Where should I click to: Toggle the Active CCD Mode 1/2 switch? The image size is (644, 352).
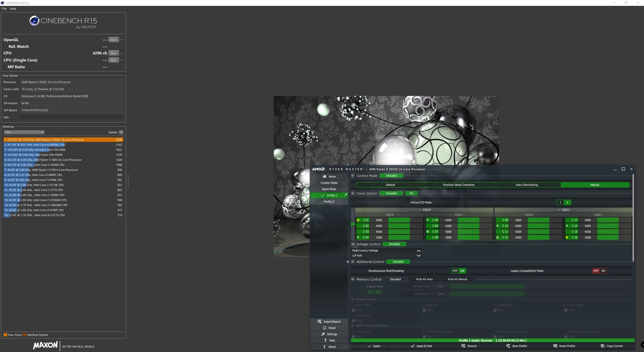(564, 202)
